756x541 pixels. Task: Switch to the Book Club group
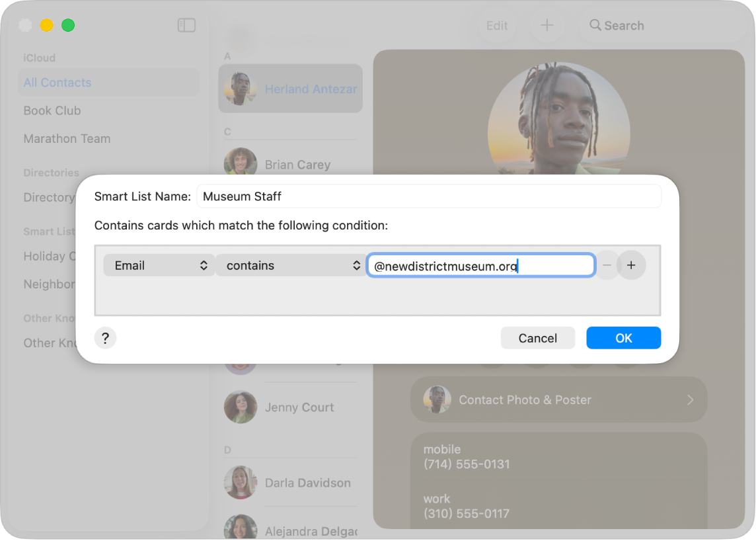pos(52,110)
